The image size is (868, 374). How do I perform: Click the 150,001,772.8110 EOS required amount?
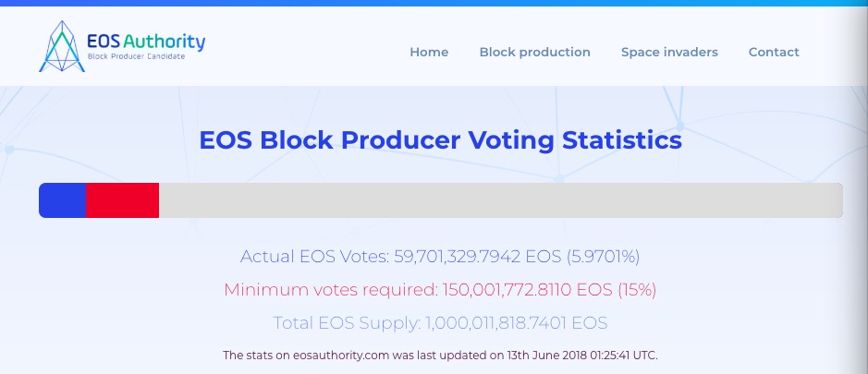click(528, 290)
